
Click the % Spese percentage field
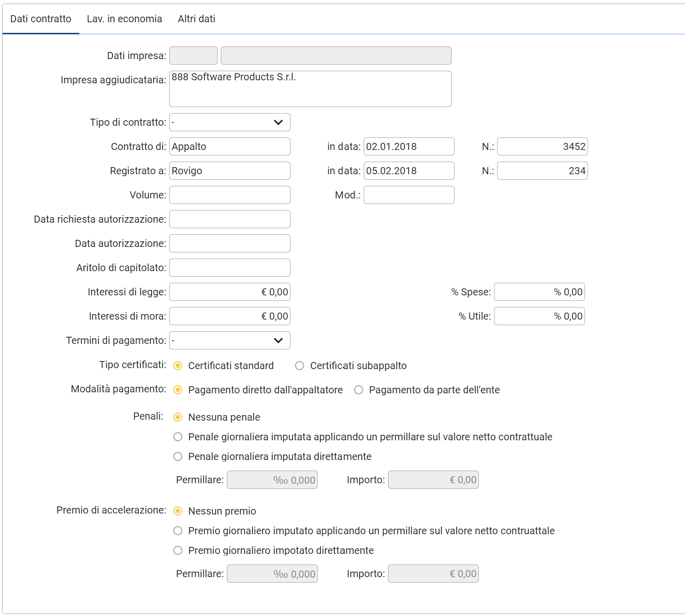point(539,292)
